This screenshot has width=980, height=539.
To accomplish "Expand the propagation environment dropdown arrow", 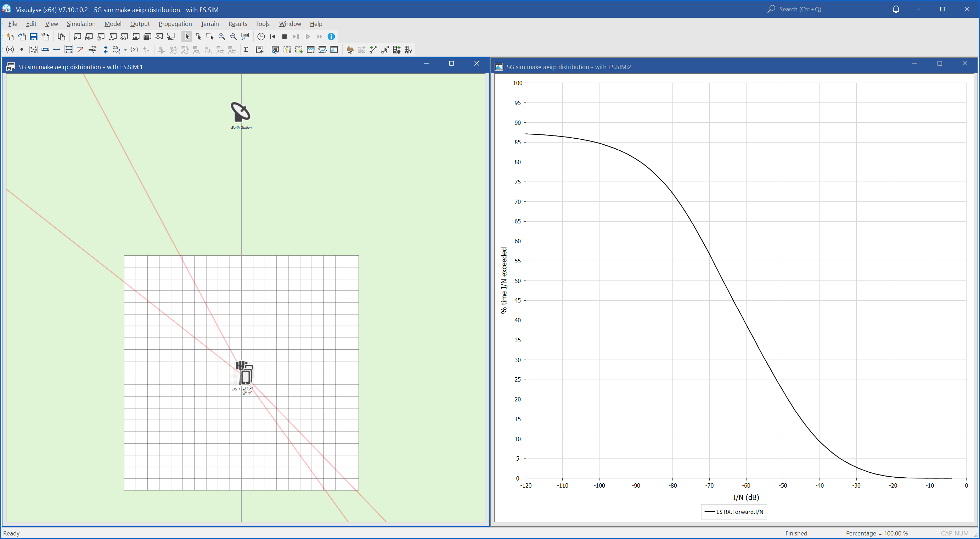I will (125, 50).
